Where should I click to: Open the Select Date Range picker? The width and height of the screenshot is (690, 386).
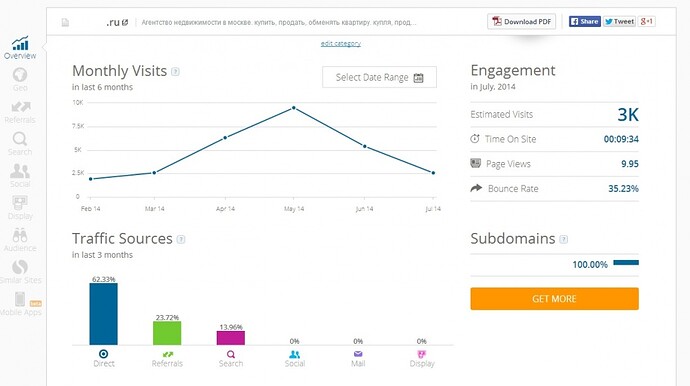click(x=379, y=77)
